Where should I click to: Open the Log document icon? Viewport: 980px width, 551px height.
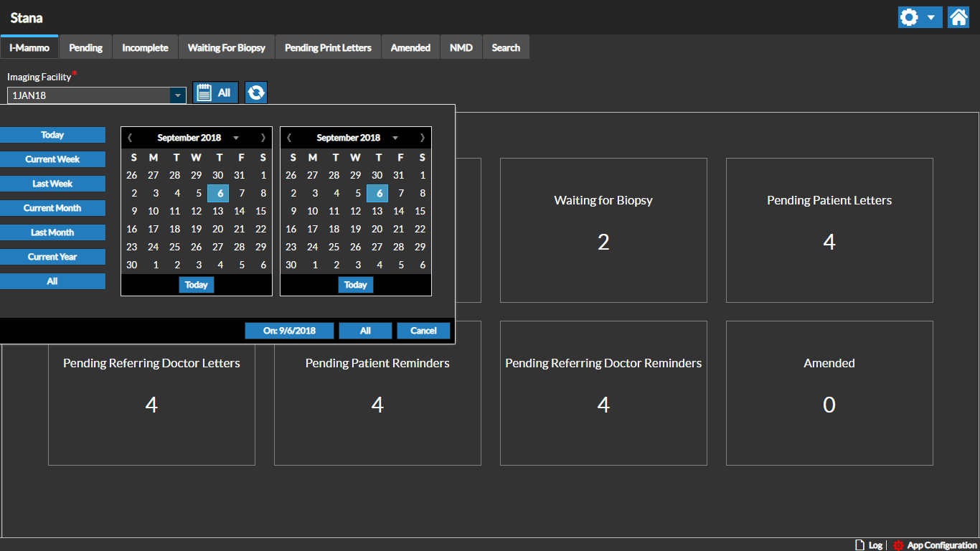pos(859,545)
